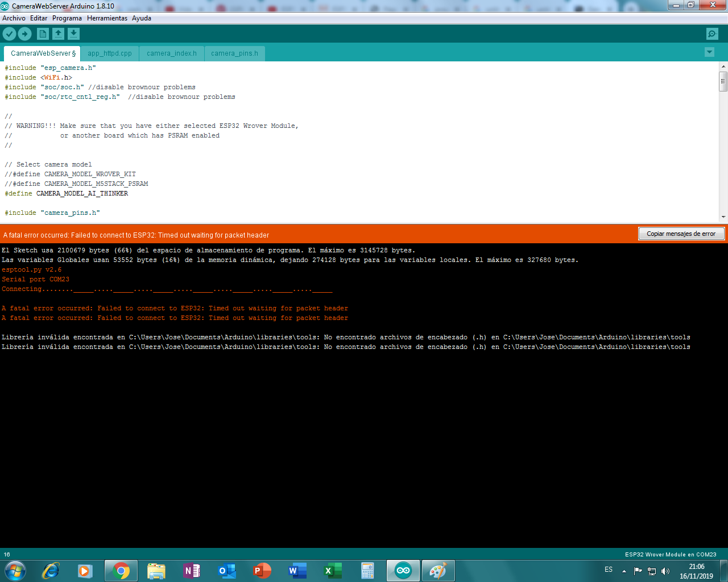Open Excel from taskbar
Screen dimensions: 728x582
[333, 571]
